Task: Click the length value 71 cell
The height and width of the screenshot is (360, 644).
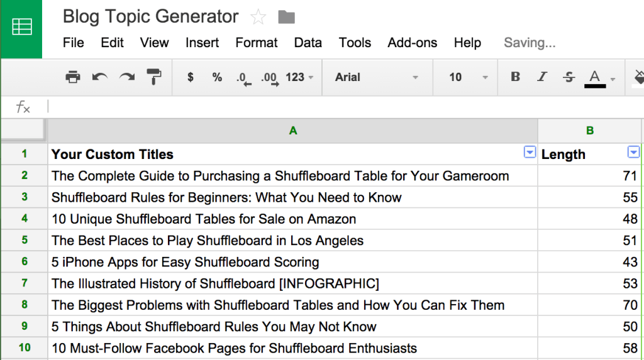Action: click(589, 176)
